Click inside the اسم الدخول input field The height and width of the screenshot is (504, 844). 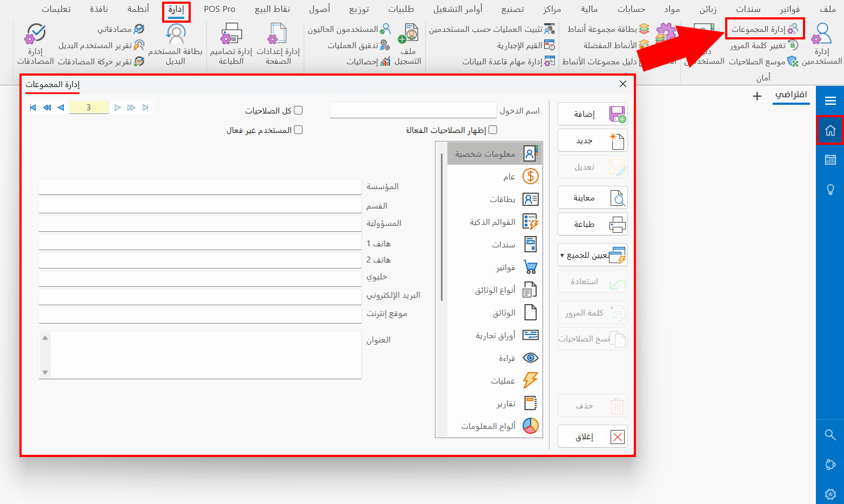coord(413,110)
